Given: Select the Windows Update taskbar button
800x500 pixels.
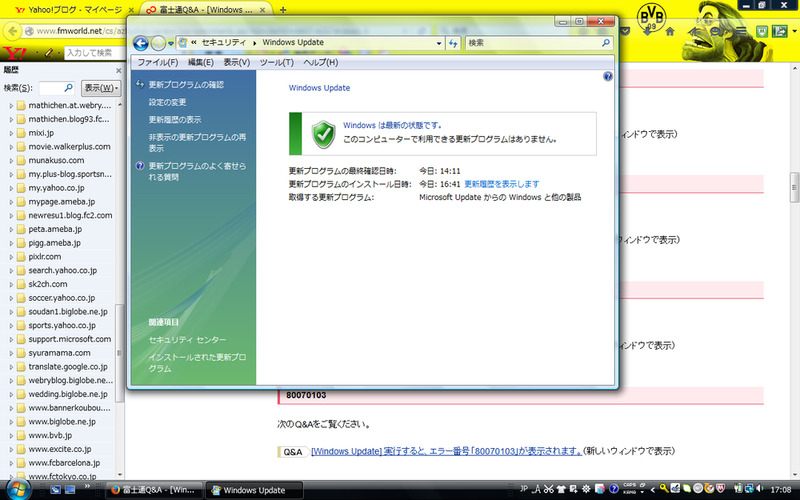Looking at the screenshot, I should 254,490.
